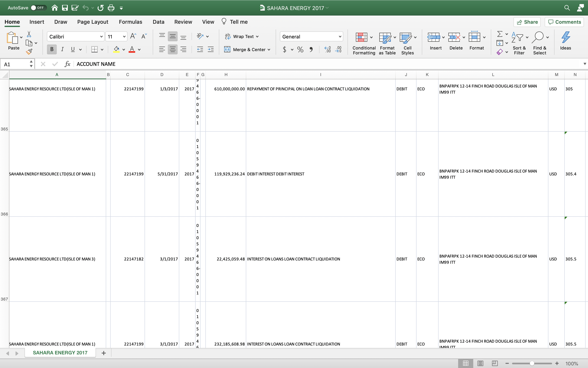
Task: Toggle Underline formatting
Action: coord(73,49)
